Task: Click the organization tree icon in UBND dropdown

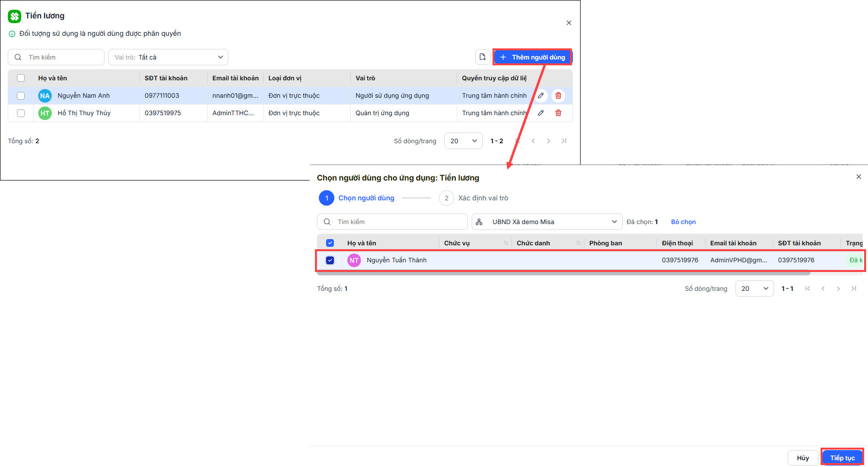Action: (x=479, y=222)
